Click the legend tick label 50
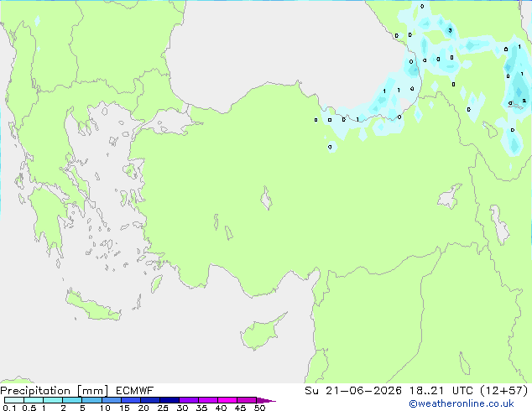Image resolution: width=532 pixels, height=411 pixels. point(259,408)
